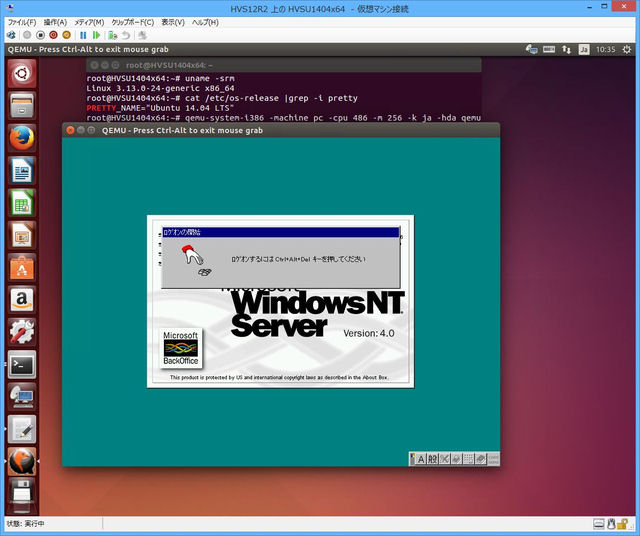Screen dimensions: 640x536
Task: Click the 10:35 clock in panel
Action: pos(605,49)
